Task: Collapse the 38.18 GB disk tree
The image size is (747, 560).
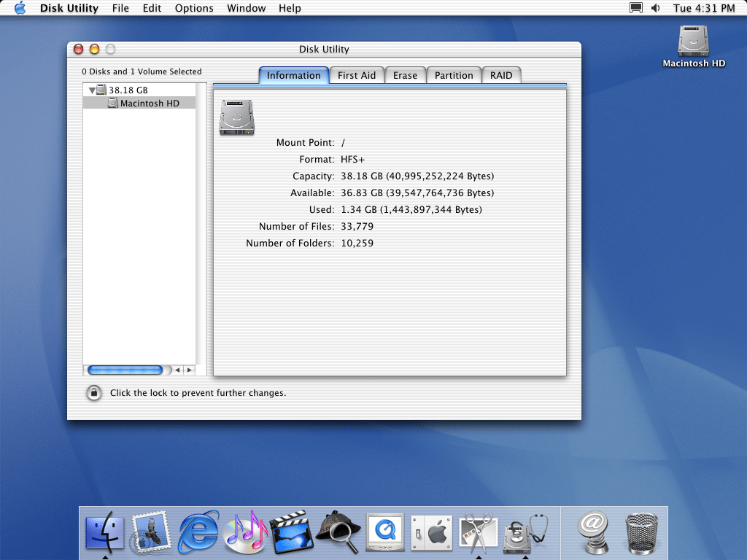Action: coord(92,90)
